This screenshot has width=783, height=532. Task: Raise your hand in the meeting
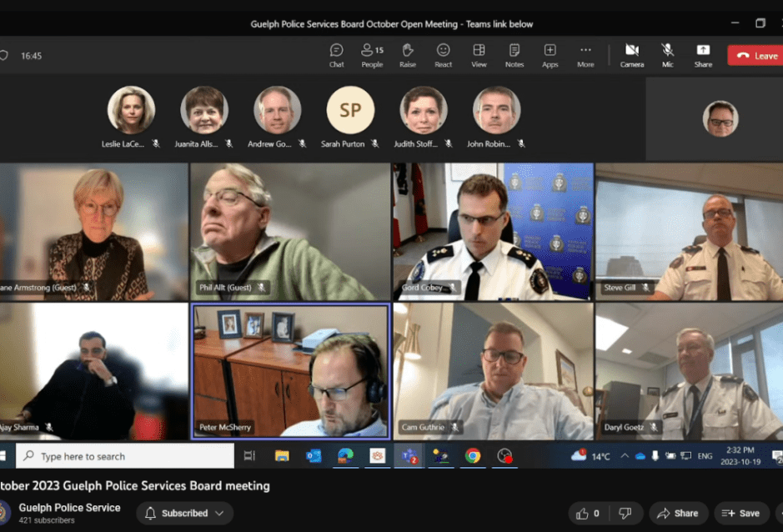click(408, 55)
